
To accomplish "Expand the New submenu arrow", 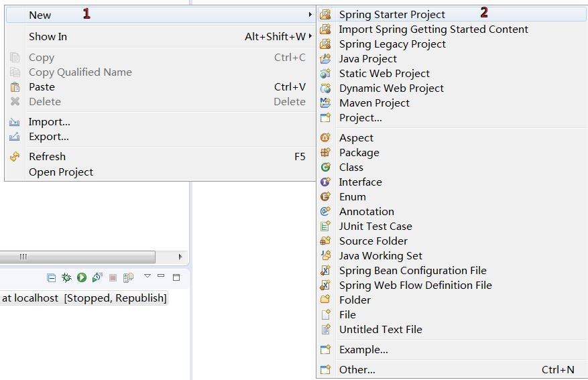I will [x=310, y=15].
